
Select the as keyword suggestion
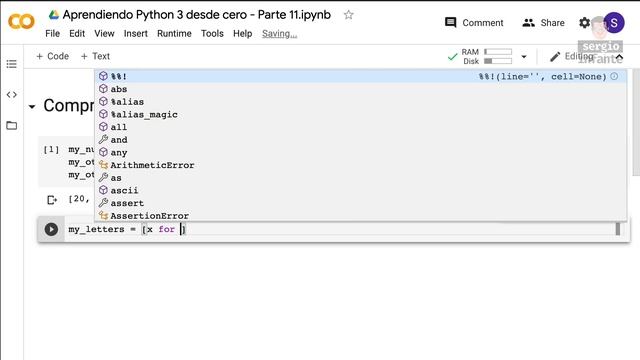(x=361, y=178)
